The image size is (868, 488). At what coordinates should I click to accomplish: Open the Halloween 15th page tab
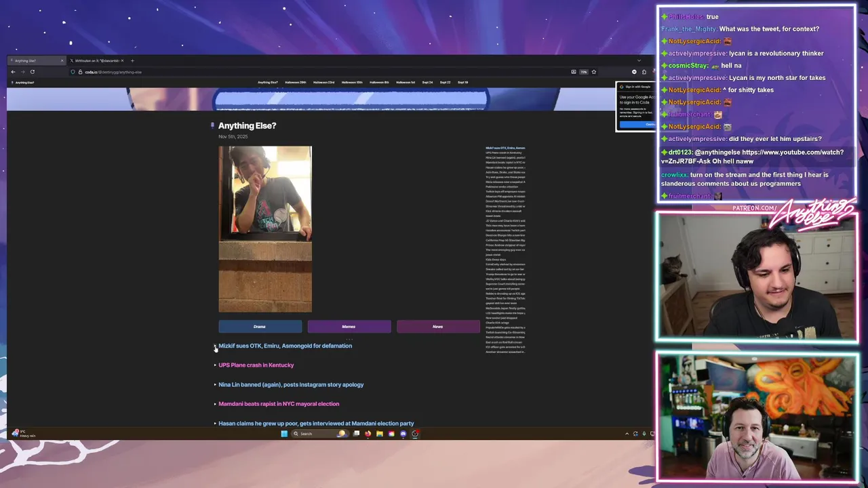point(352,83)
